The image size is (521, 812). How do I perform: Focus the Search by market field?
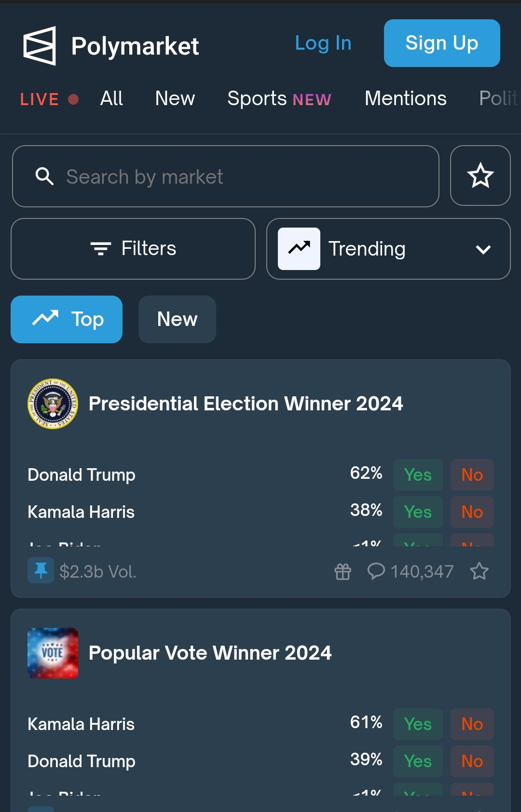[241, 176]
